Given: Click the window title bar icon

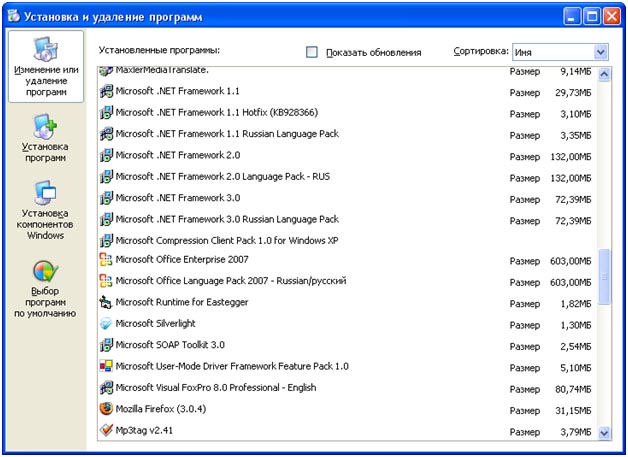Looking at the screenshot, I should (14, 16).
